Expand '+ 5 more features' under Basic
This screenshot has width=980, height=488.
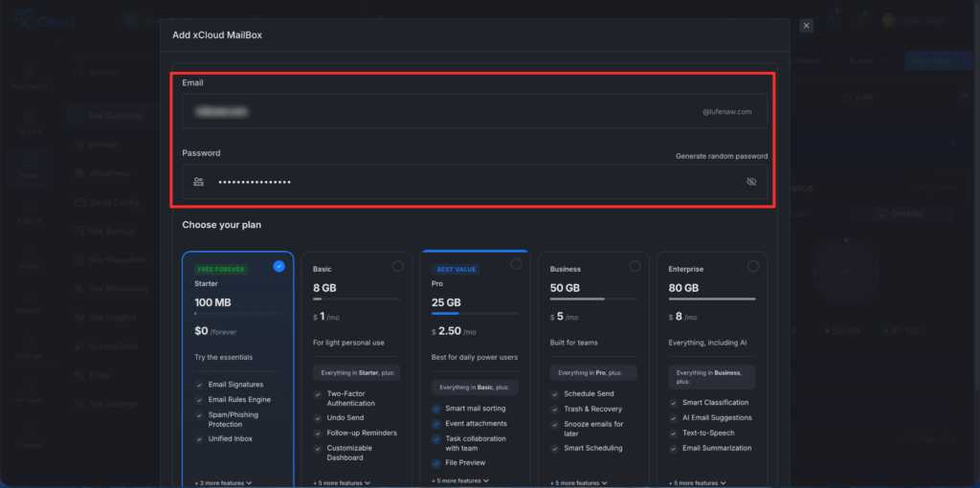342,483
